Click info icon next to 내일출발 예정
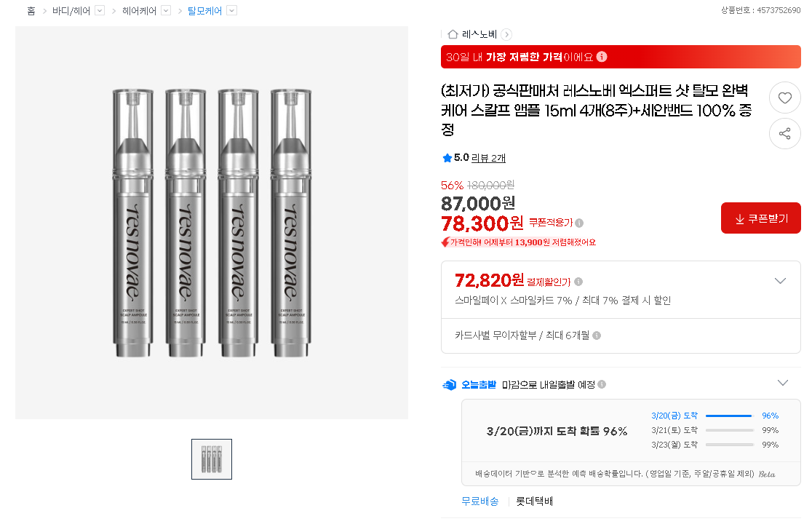The image size is (812, 524). [x=602, y=384]
